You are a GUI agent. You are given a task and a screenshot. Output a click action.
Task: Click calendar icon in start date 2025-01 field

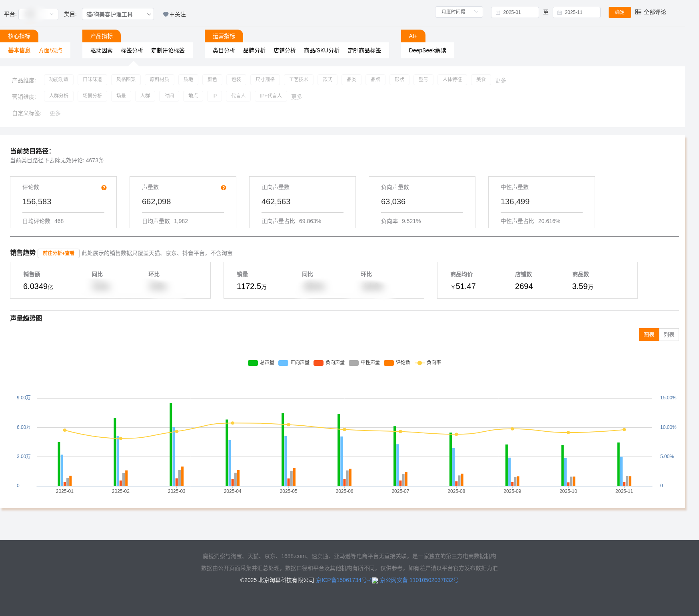tap(498, 12)
